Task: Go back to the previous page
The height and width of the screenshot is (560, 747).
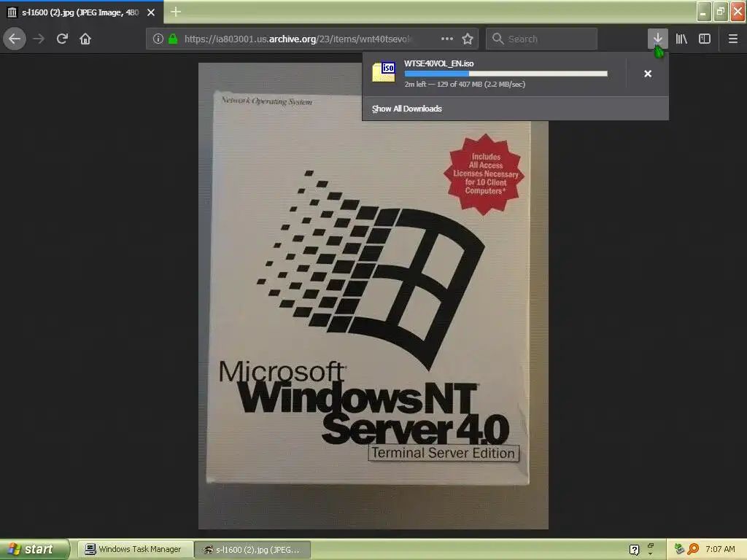Action: [15, 39]
